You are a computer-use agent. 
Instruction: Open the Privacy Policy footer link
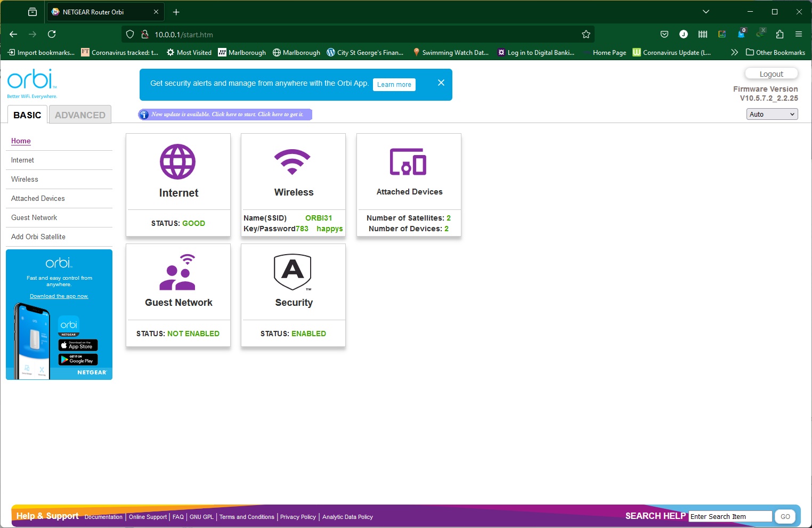(x=298, y=517)
